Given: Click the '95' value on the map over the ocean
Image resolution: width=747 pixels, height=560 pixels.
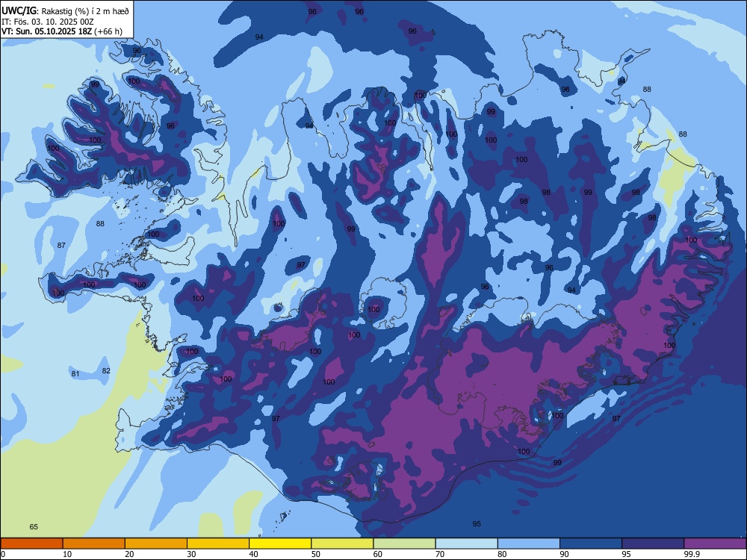Looking at the screenshot, I should 477,524.
